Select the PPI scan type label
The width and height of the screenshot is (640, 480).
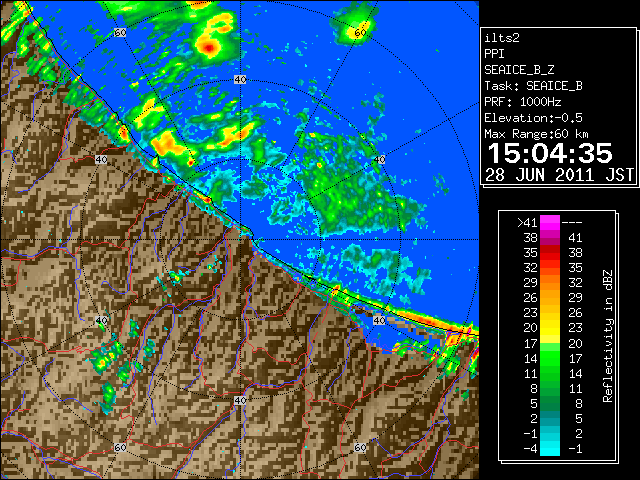(494, 54)
